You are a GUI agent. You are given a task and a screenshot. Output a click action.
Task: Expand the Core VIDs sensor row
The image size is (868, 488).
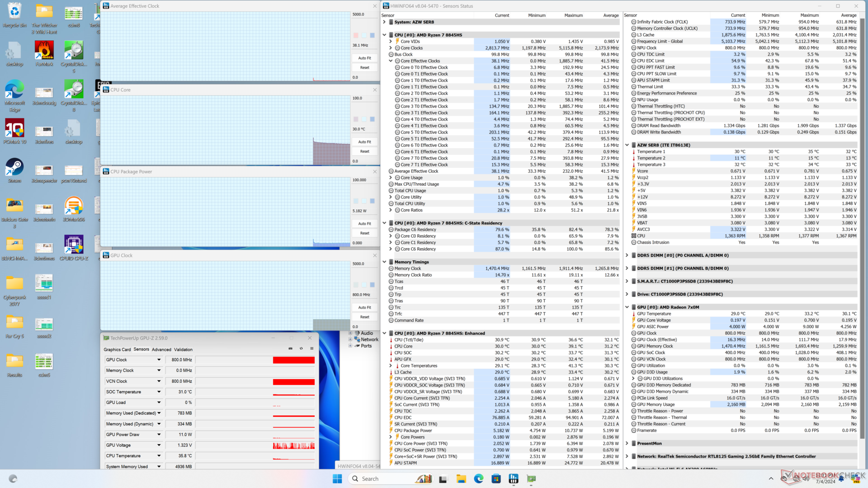point(391,42)
